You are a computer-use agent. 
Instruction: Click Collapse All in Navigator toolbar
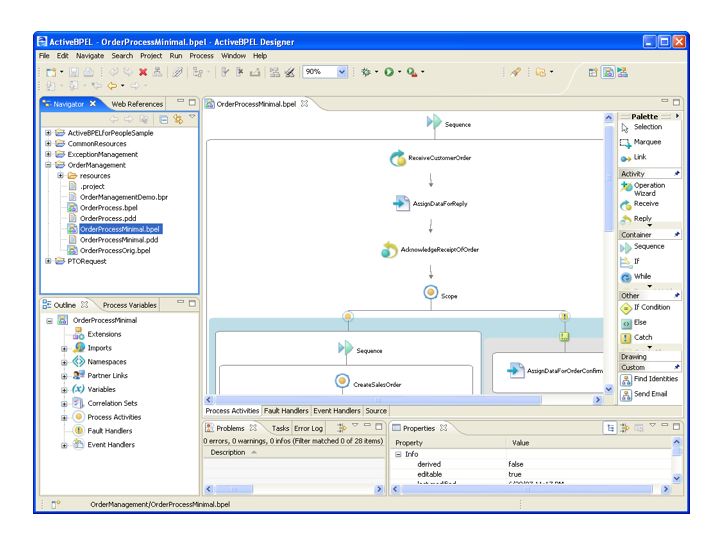(x=163, y=119)
